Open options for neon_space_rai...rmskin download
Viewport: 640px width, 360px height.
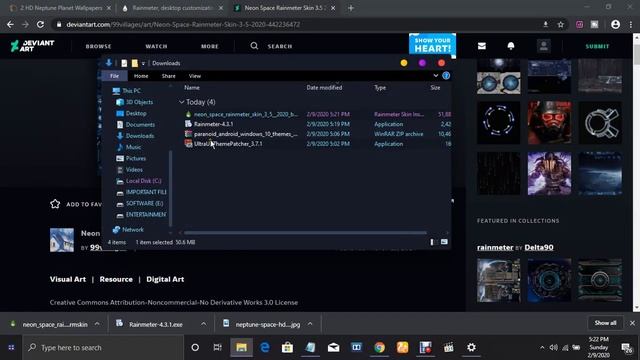click(x=97, y=324)
